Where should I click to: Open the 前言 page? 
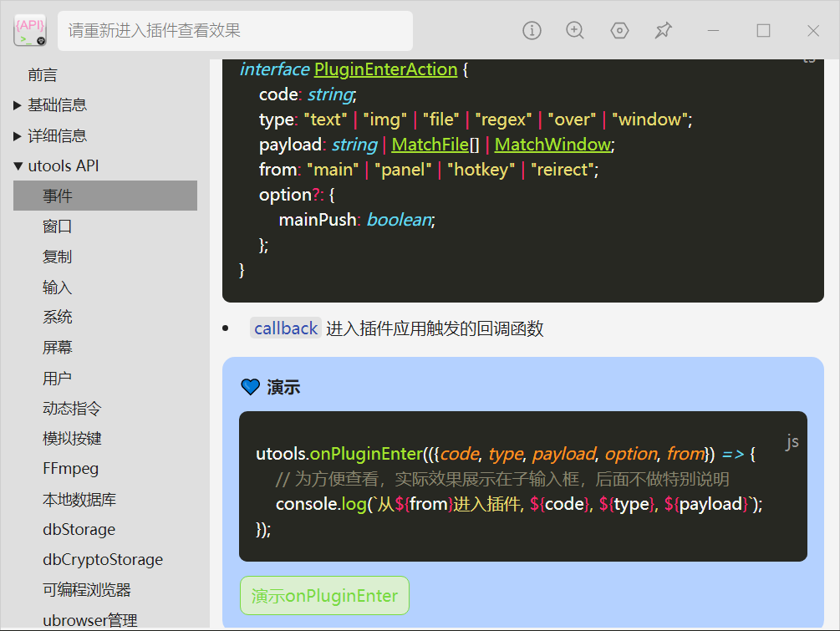(x=43, y=75)
